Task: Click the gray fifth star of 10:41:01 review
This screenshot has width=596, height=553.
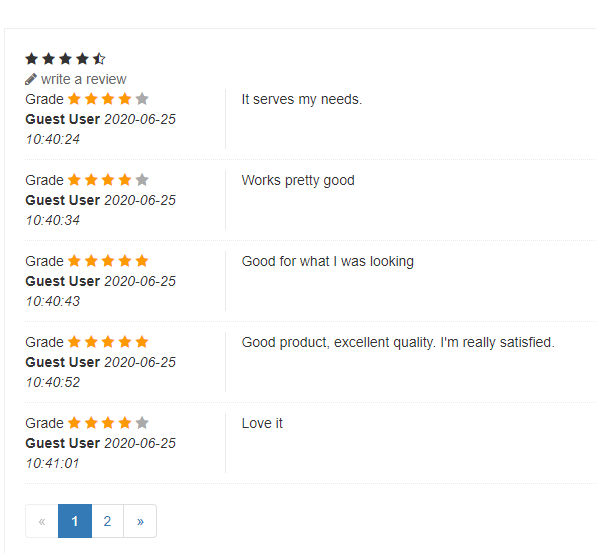Action: tap(142, 423)
